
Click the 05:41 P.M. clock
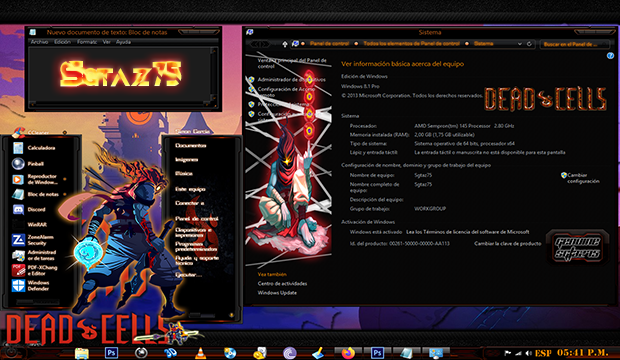pos(583,352)
